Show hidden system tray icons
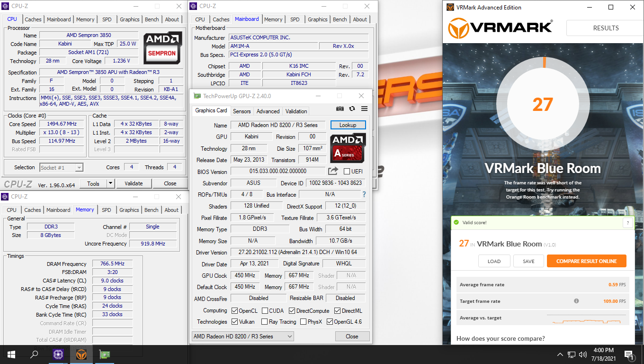This screenshot has height=364, width=644. pos(560,354)
